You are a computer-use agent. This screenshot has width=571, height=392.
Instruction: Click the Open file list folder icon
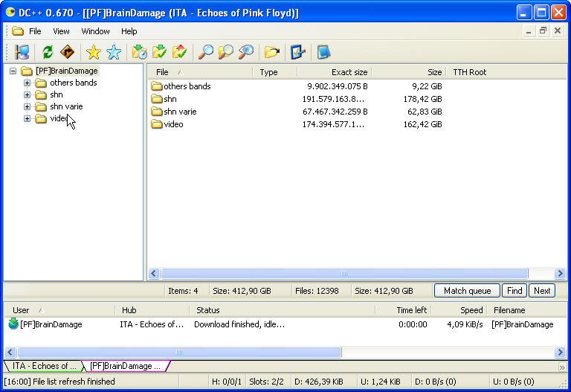pyautogui.click(x=272, y=52)
